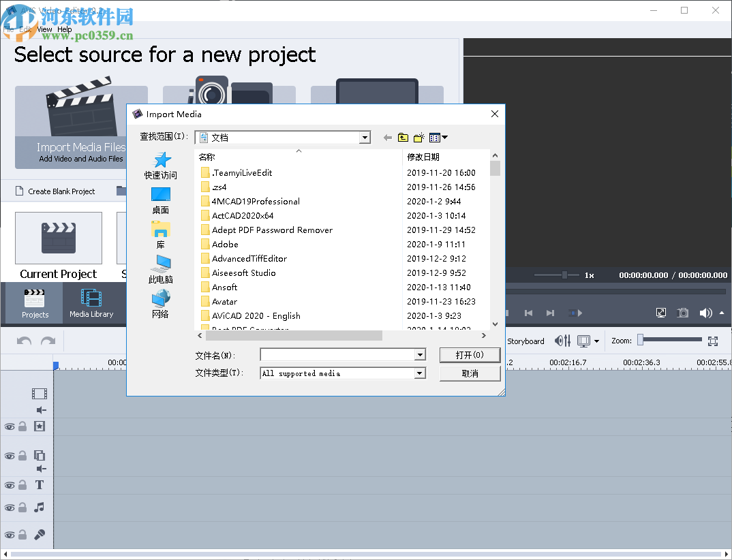Open the Media Library panel
732x560 pixels.
click(91, 303)
